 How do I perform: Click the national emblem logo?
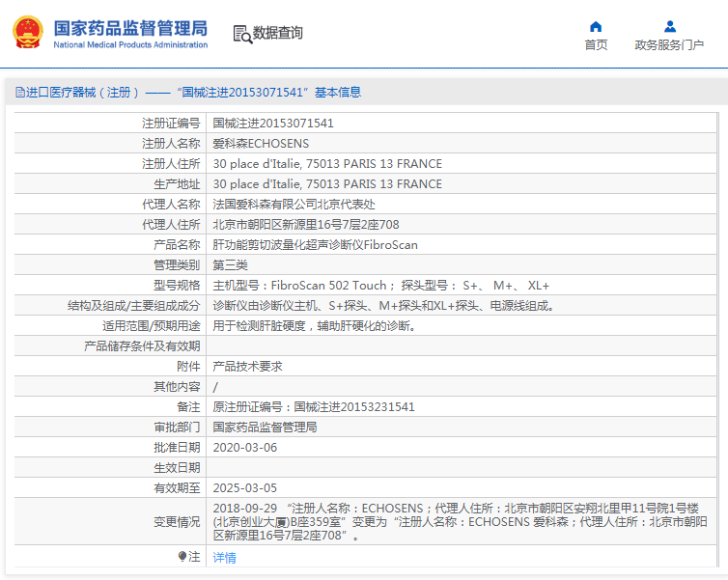click(x=28, y=33)
